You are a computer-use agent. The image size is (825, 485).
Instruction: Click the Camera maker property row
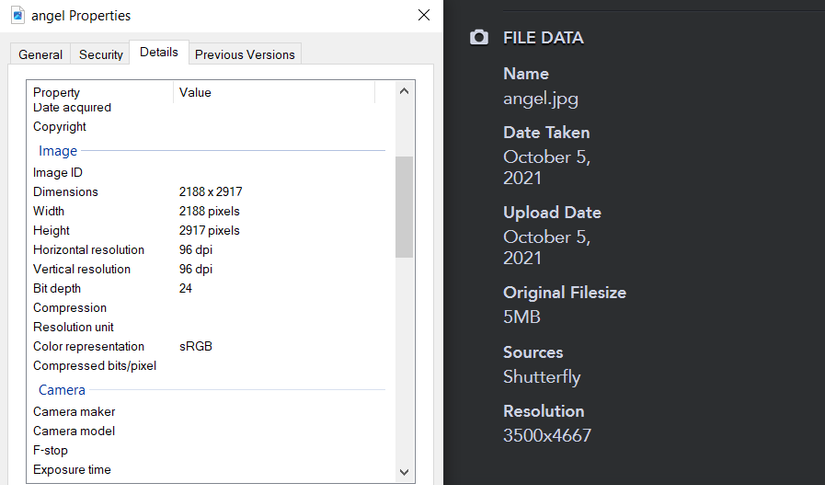tap(74, 411)
